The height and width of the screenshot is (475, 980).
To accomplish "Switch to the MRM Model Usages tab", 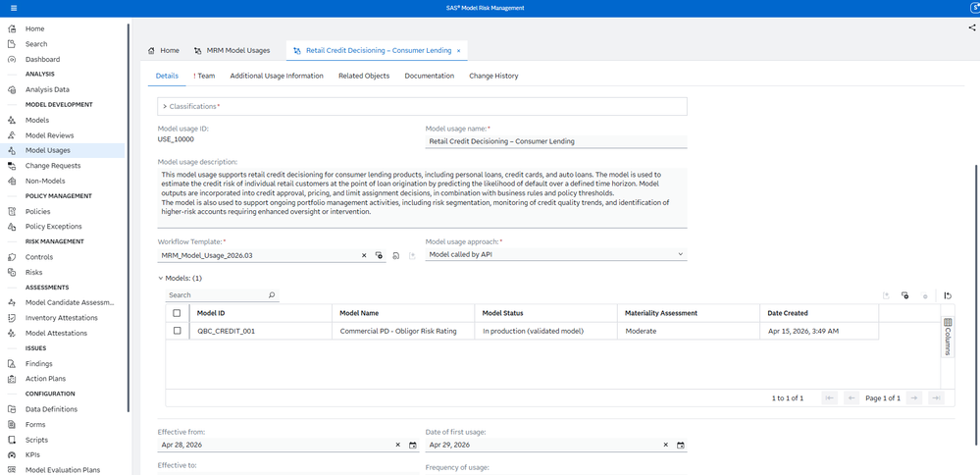I will click(x=232, y=51).
